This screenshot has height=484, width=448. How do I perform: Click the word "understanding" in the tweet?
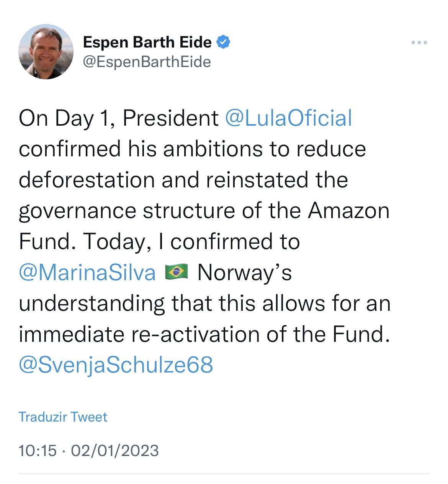tap(92, 303)
